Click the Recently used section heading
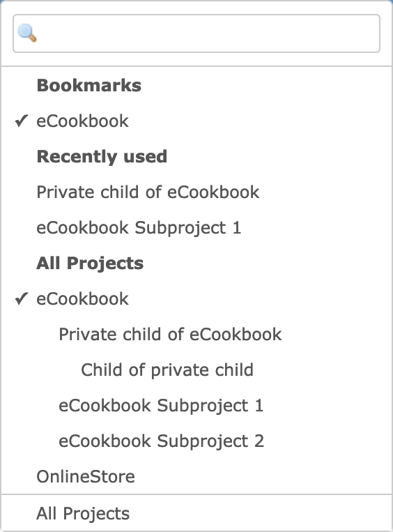393x532 pixels. 102,156
